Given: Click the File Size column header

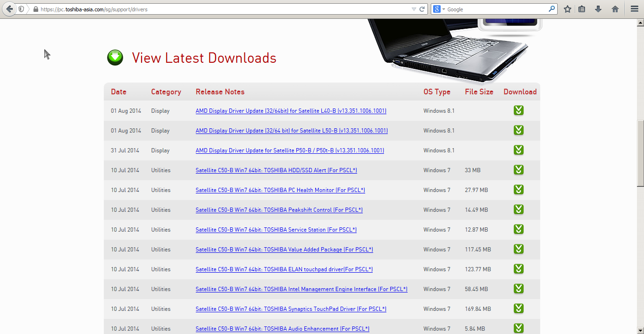Looking at the screenshot, I should coord(479,92).
